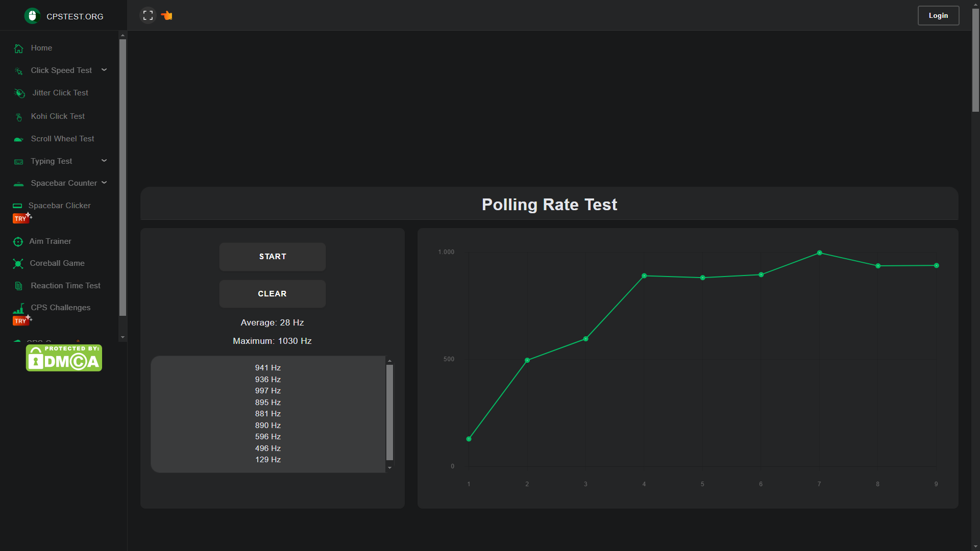Open the DMCA protected badge

pyautogui.click(x=64, y=358)
